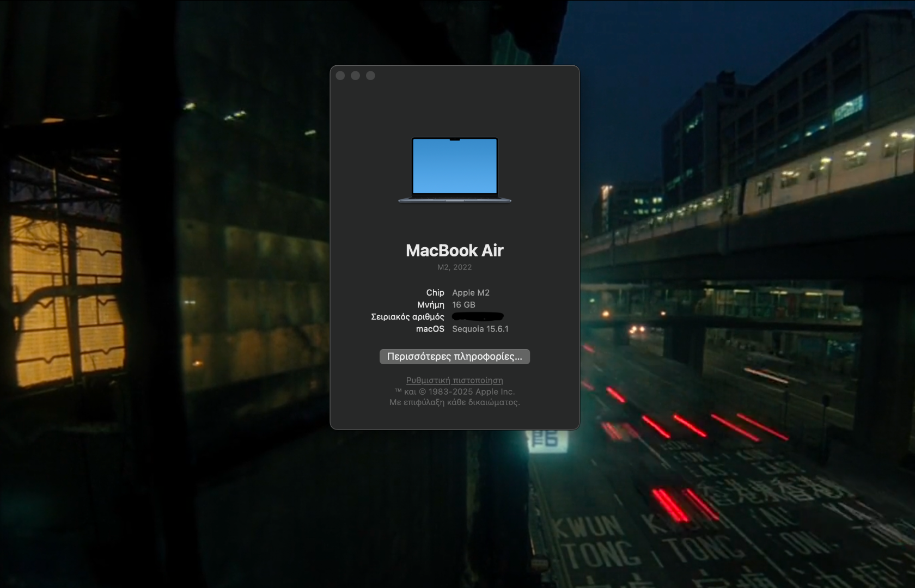Open the Περισσότερες πληροφορίες button

click(454, 357)
